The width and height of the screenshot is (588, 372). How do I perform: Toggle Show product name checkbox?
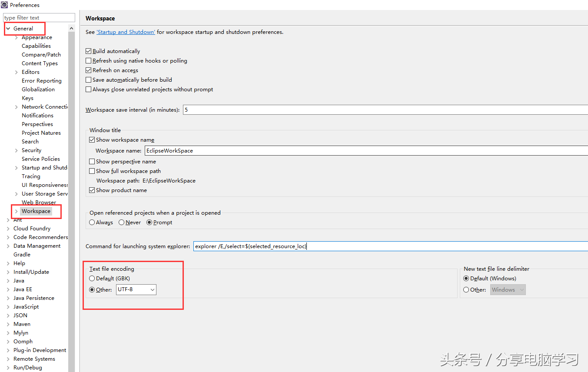[x=92, y=190]
